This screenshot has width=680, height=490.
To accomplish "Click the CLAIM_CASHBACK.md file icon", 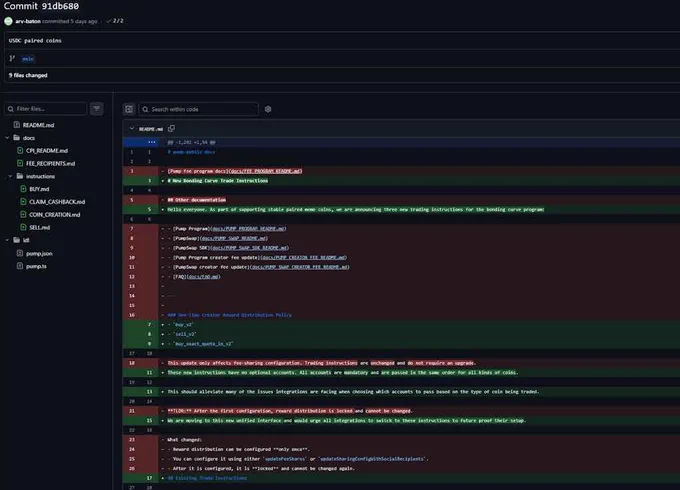I will 23,202.
